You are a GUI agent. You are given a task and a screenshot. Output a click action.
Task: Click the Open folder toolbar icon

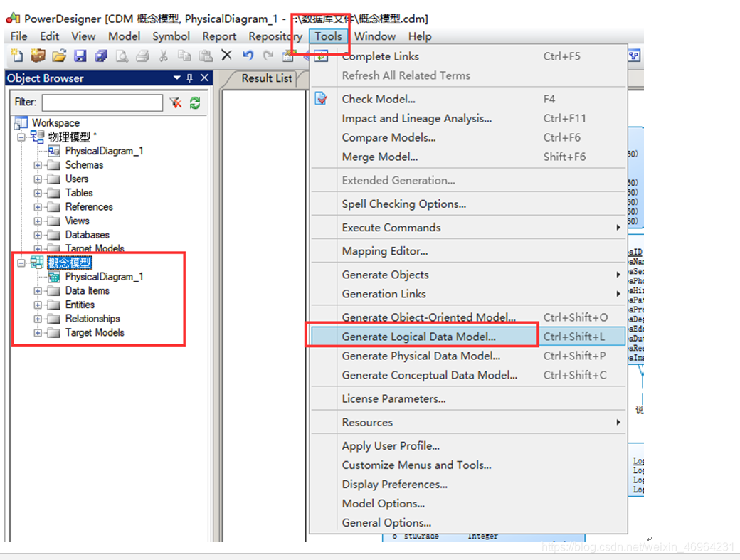coord(59,56)
